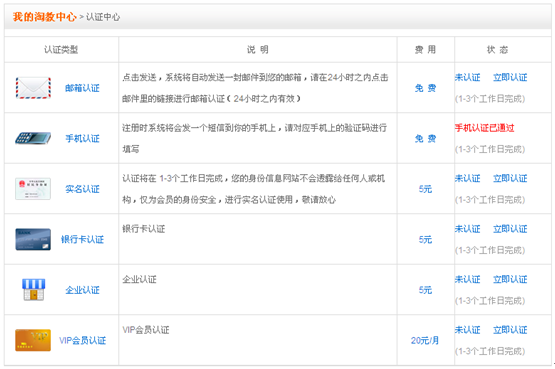Click 未认证 status in the VIP会员认证 row

point(468,330)
